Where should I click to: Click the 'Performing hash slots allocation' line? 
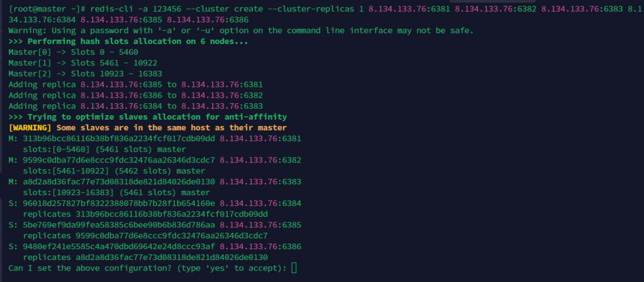point(128,41)
